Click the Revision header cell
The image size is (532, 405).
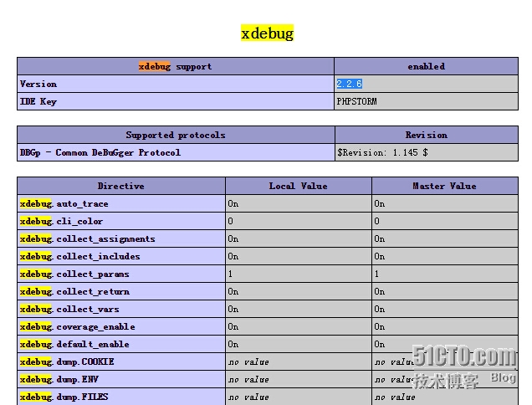coord(427,135)
